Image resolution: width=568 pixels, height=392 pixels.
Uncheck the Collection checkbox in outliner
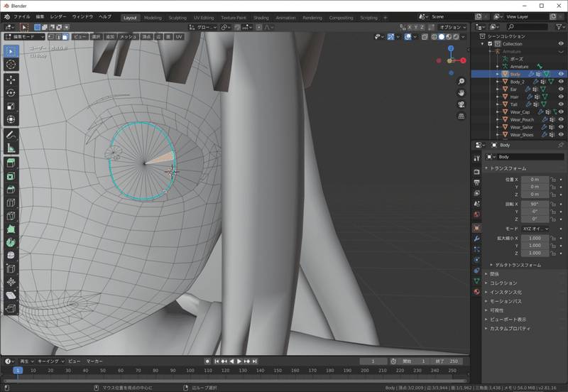click(490, 44)
